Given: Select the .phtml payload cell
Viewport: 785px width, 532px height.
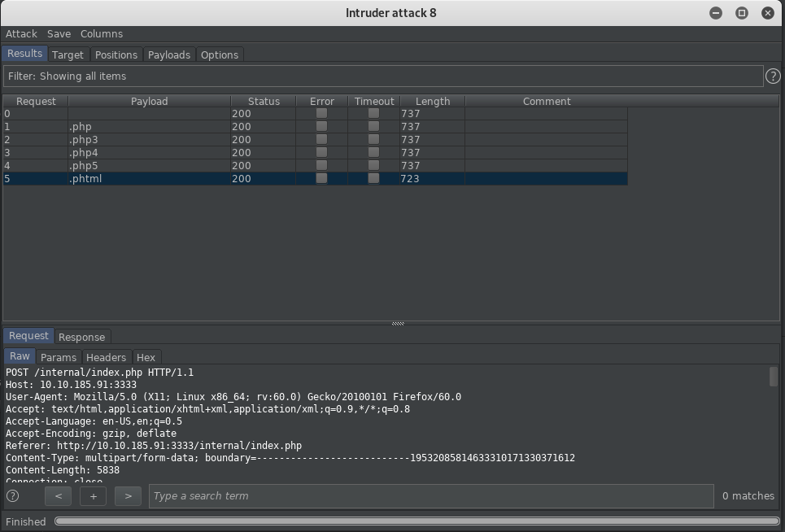Looking at the screenshot, I should pos(149,179).
